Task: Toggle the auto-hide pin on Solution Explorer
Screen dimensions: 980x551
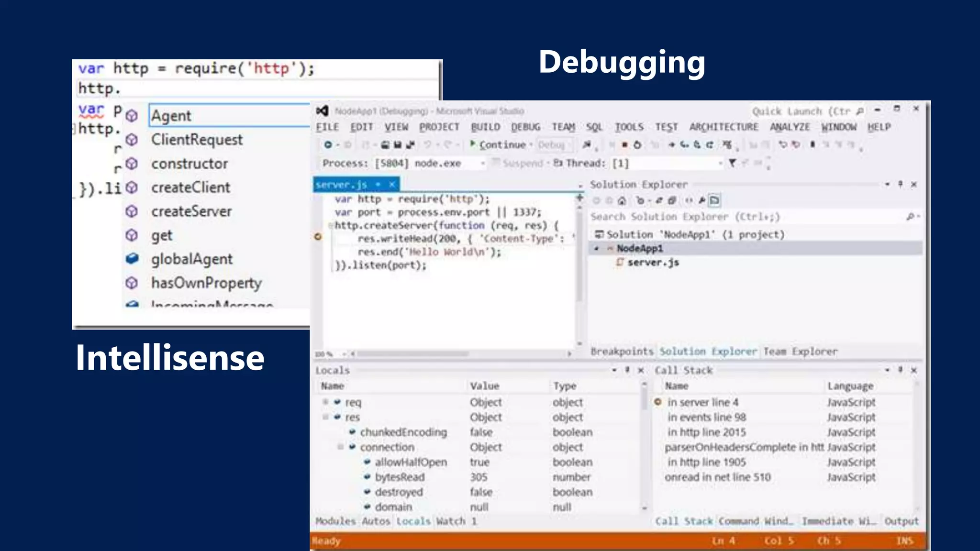Action: pyautogui.click(x=900, y=184)
